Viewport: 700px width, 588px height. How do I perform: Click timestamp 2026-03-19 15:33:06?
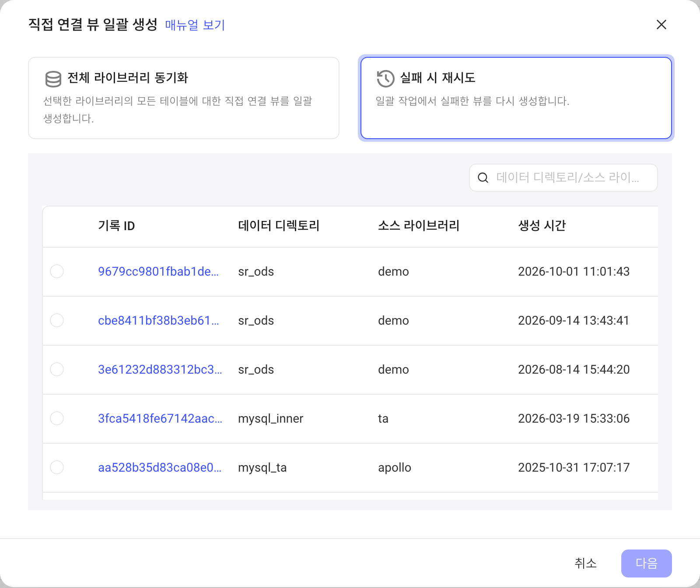[x=574, y=418]
